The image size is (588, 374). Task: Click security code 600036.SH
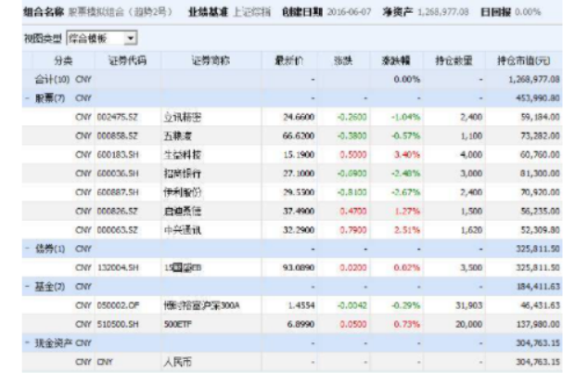118,174
